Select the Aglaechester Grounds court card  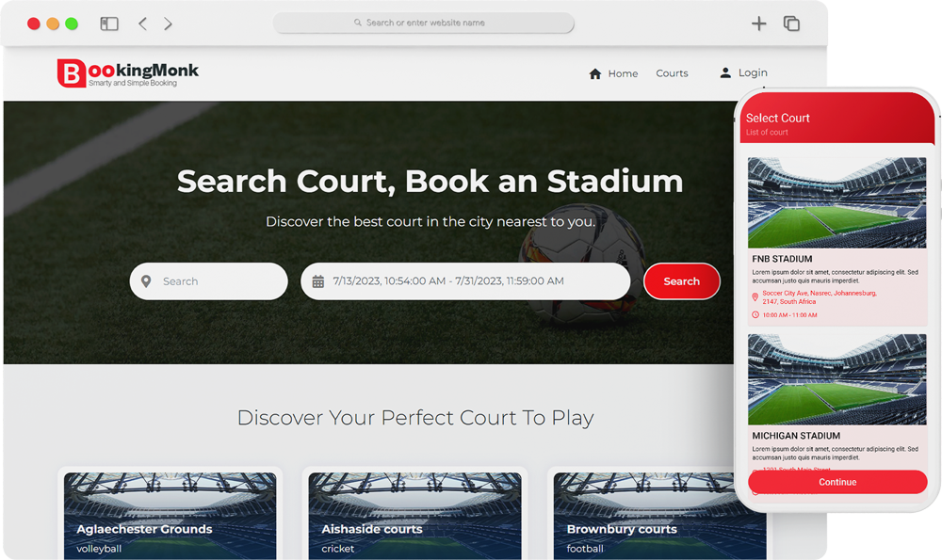tap(170, 516)
